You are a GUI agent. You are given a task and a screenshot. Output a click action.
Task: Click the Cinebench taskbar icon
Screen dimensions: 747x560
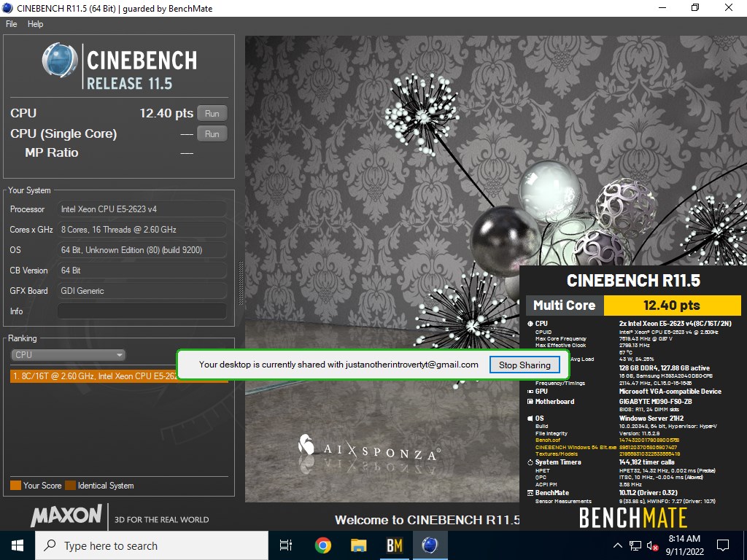[x=430, y=545]
